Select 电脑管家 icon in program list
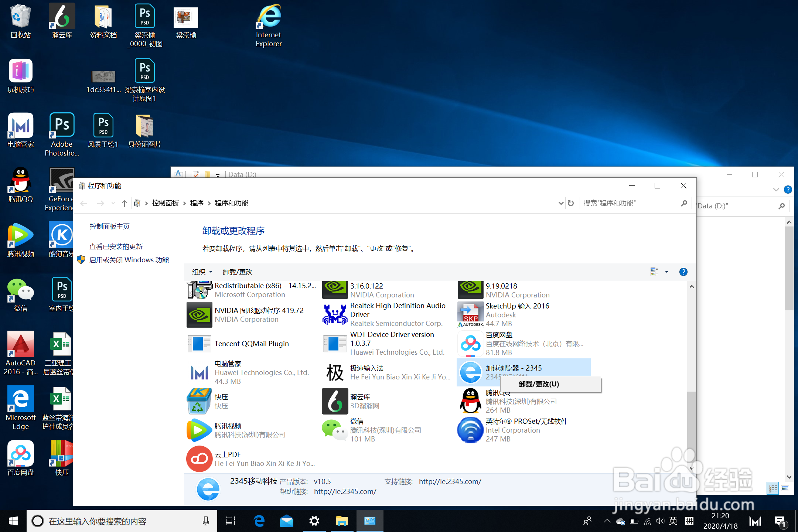The width and height of the screenshot is (798, 532). pos(199,372)
